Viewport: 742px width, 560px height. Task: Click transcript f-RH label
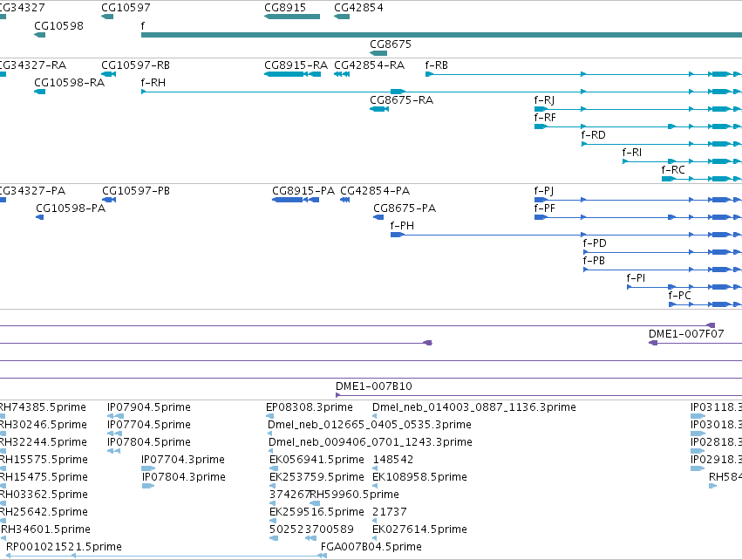tap(153, 82)
